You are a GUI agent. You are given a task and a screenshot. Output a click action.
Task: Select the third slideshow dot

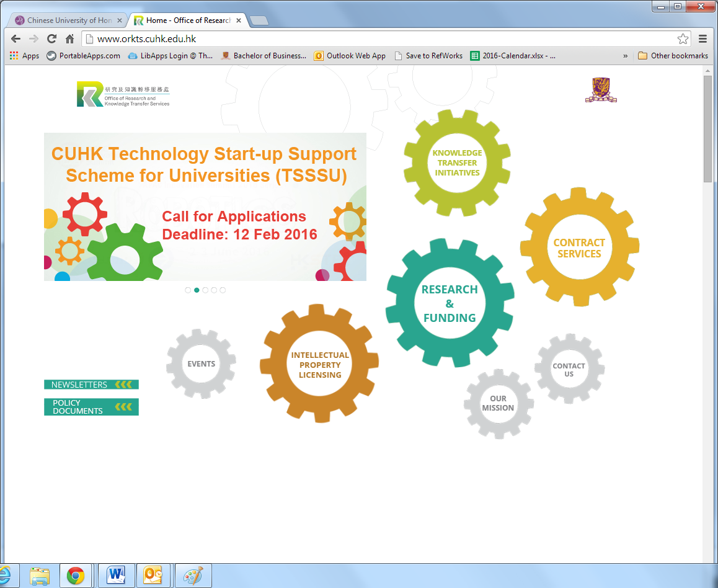click(205, 290)
